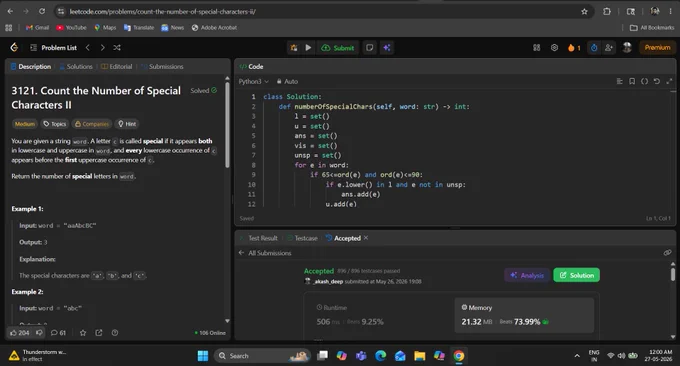Click the format code icon
This screenshot has width=680, height=366.
(x=619, y=82)
